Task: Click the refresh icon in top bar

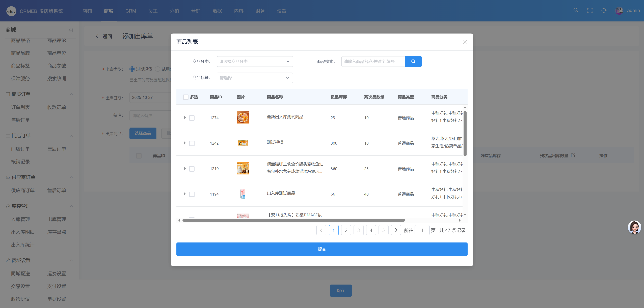Action: (x=604, y=11)
